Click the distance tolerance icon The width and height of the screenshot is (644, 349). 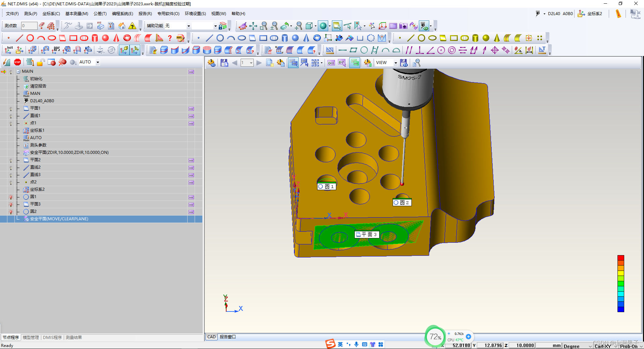[529, 50]
